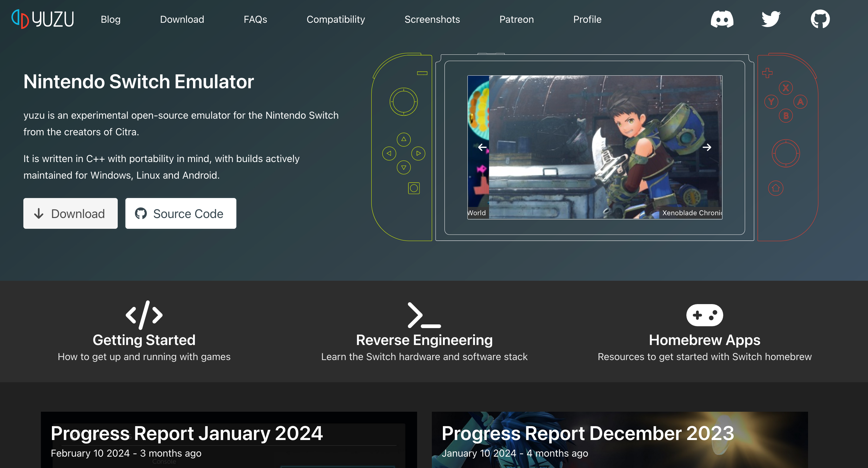Viewport: 868px width, 468px height.
Task: Click the home button on red Joy-Con
Action: click(776, 188)
